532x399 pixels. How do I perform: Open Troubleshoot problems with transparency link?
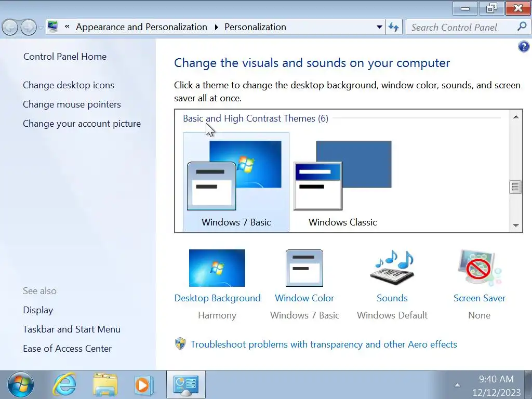[324, 344]
